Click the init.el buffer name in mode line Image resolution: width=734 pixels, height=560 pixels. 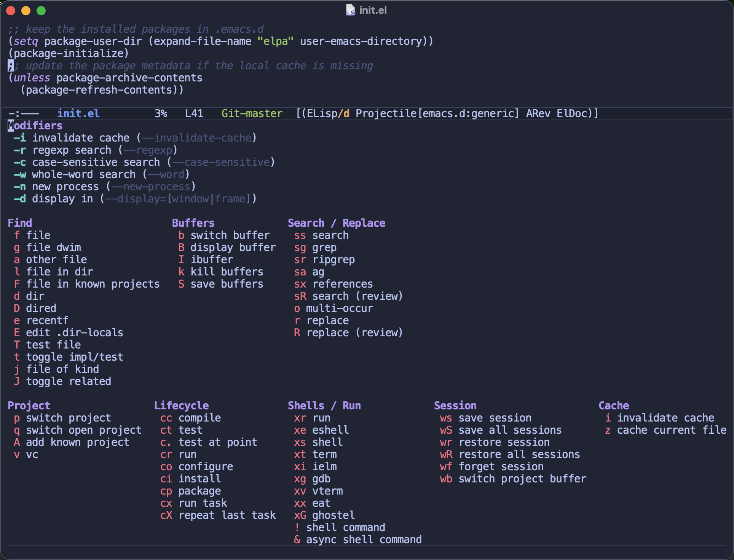coord(78,113)
